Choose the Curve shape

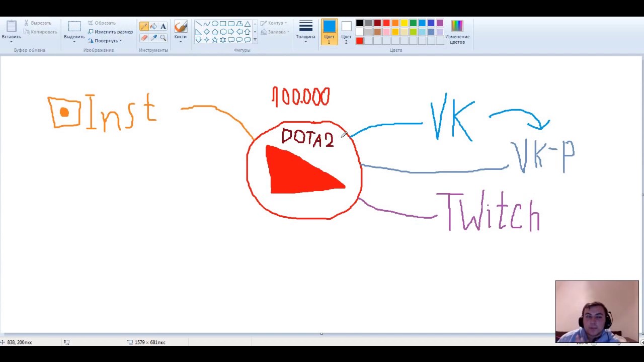pos(207,24)
